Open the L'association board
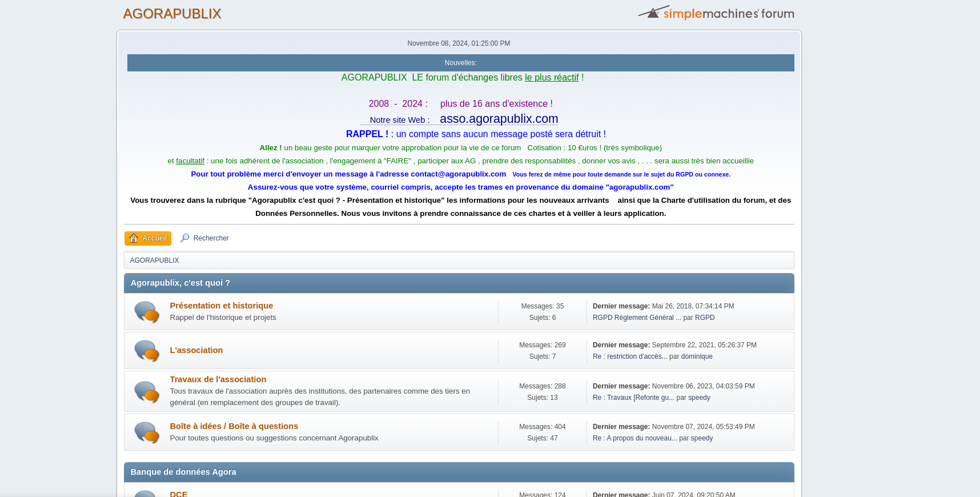Screen dimensions: 980x497 coord(196,350)
